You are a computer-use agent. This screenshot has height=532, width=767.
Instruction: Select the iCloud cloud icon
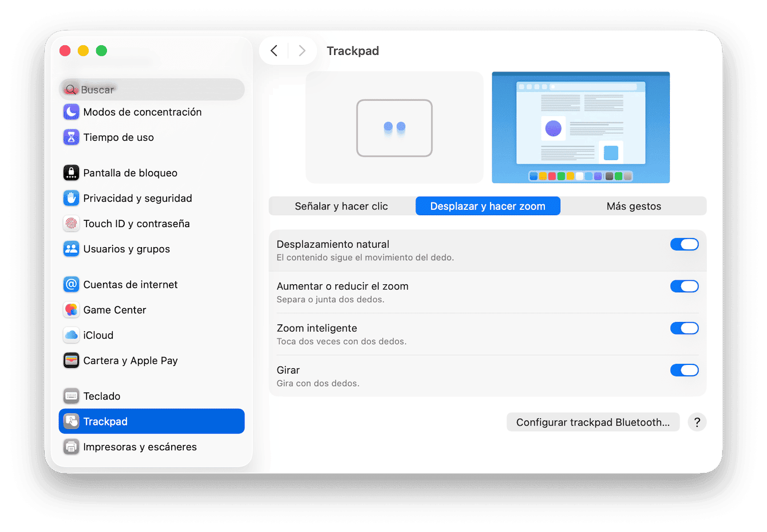71,335
